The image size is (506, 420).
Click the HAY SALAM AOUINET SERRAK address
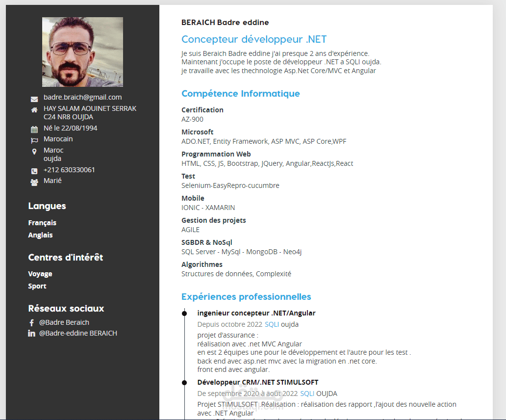pyautogui.click(x=90, y=113)
